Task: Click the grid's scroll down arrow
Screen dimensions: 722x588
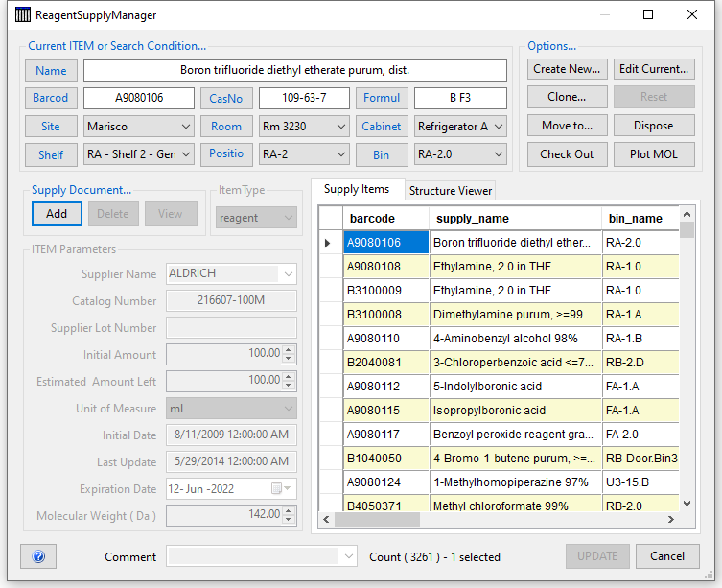Action: pyautogui.click(x=687, y=504)
